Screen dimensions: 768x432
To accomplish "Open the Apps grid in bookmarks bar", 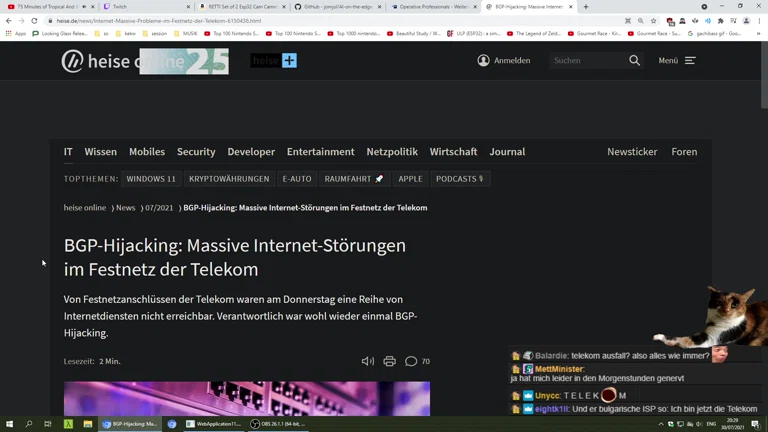I will (16, 33).
